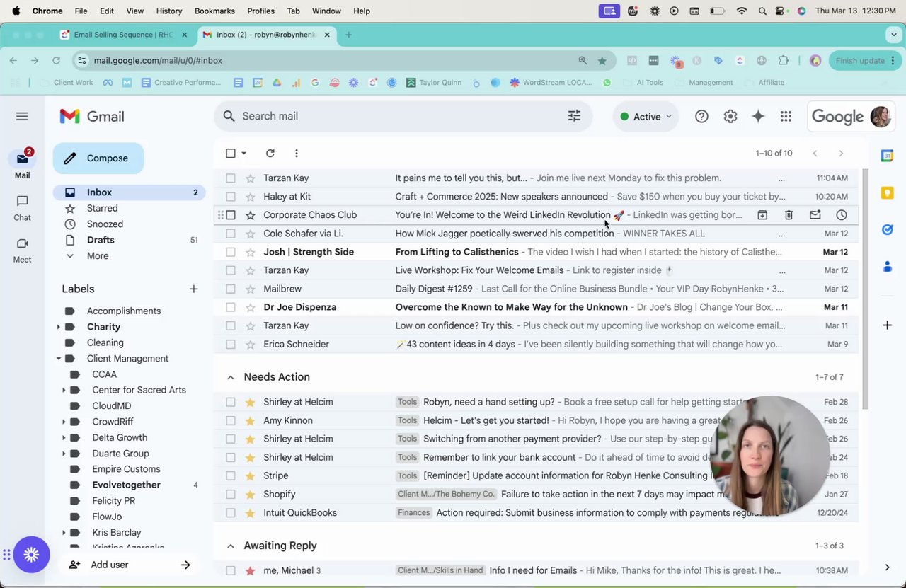Collapse the Needs Action section
Image resolution: width=906 pixels, height=588 pixels.
pos(230,377)
